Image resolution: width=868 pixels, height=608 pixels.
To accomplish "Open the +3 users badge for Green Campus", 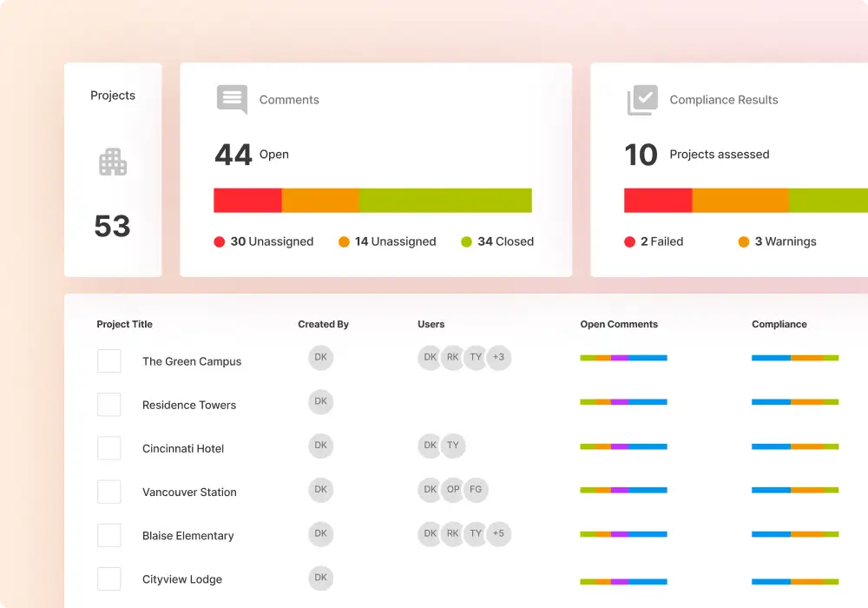I will click(498, 357).
